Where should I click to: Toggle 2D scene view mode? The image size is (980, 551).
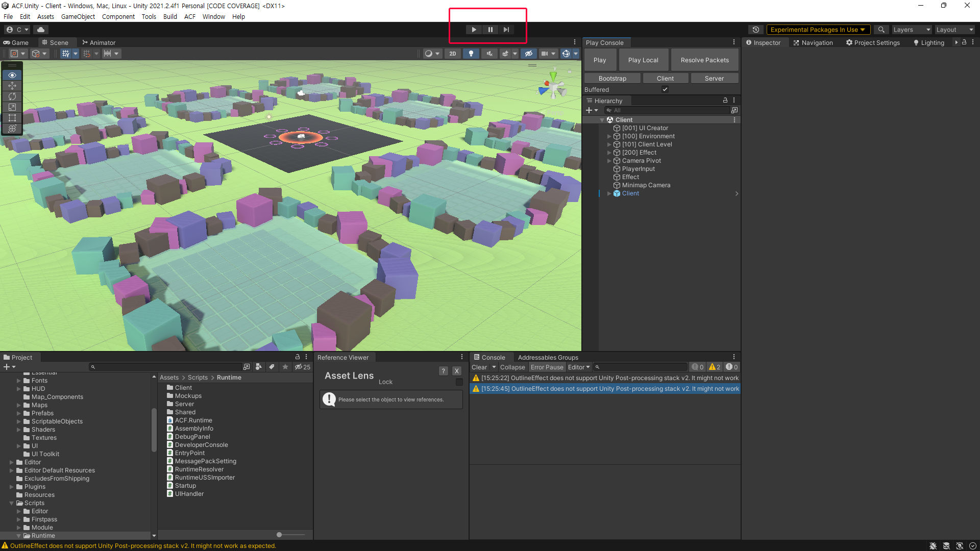[x=452, y=54]
